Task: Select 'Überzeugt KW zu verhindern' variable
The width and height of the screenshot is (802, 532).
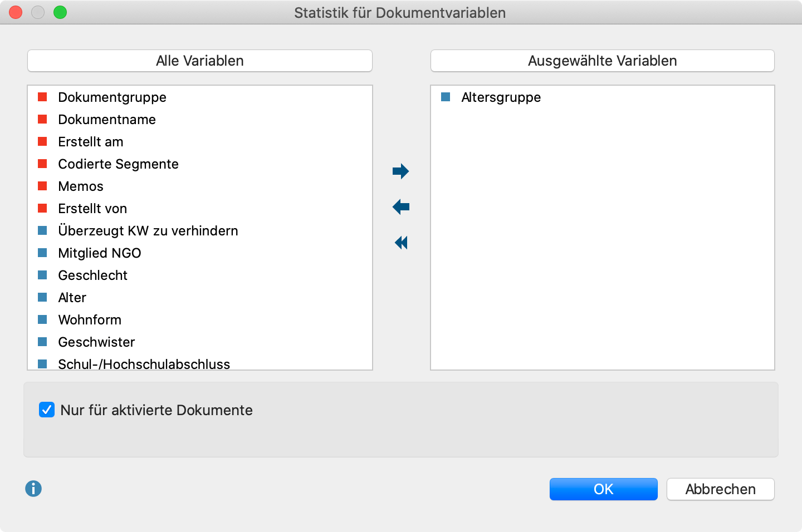Action: (x=200, y=231)
